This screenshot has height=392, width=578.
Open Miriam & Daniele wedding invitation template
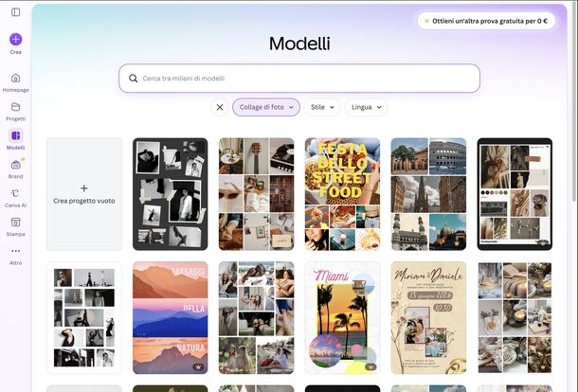(x=428, y=317)
